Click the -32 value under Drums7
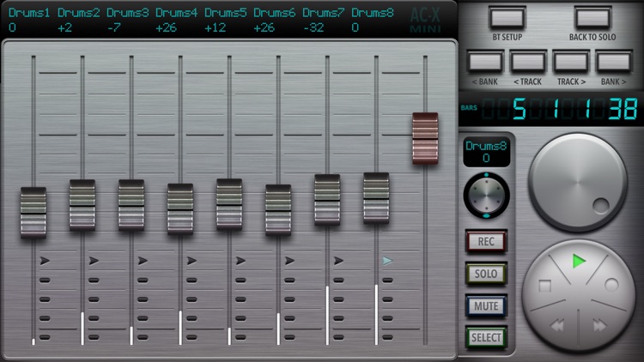This screenshot has width=644, height=362. coord(313,28)
